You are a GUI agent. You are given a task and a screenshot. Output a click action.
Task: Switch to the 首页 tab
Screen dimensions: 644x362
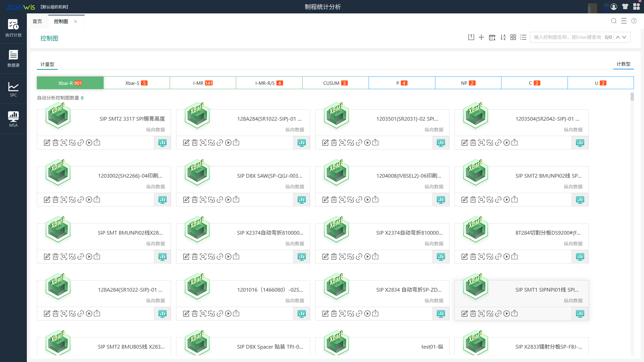[x=37, y=21]
